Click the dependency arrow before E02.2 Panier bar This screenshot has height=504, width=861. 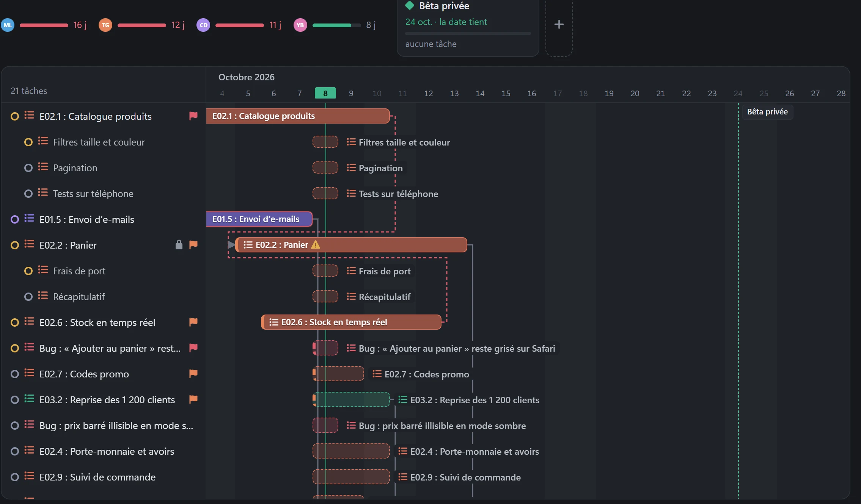coord(231,245)
